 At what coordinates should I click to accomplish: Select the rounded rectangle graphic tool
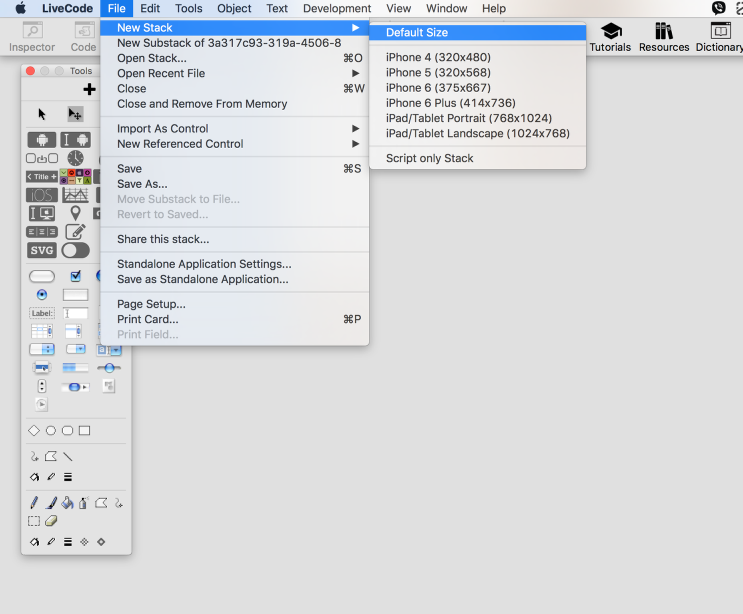pyautogui.click(x=68, y=431)
